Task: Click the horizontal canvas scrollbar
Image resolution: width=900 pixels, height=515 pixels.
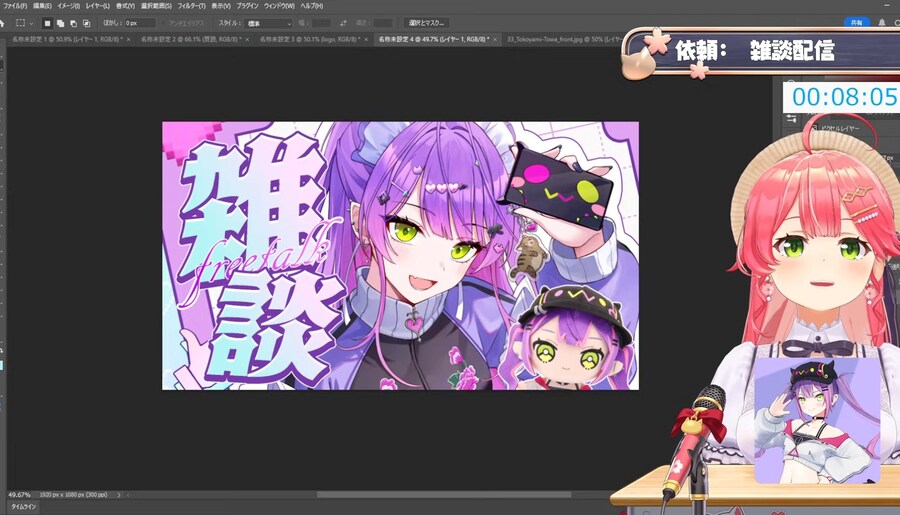Action: point(444,495)
